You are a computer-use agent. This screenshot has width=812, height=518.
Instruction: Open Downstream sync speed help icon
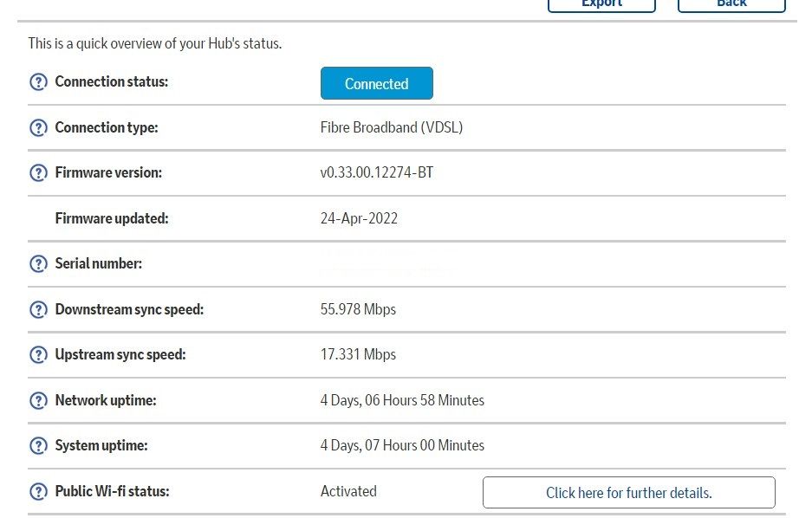38,310
